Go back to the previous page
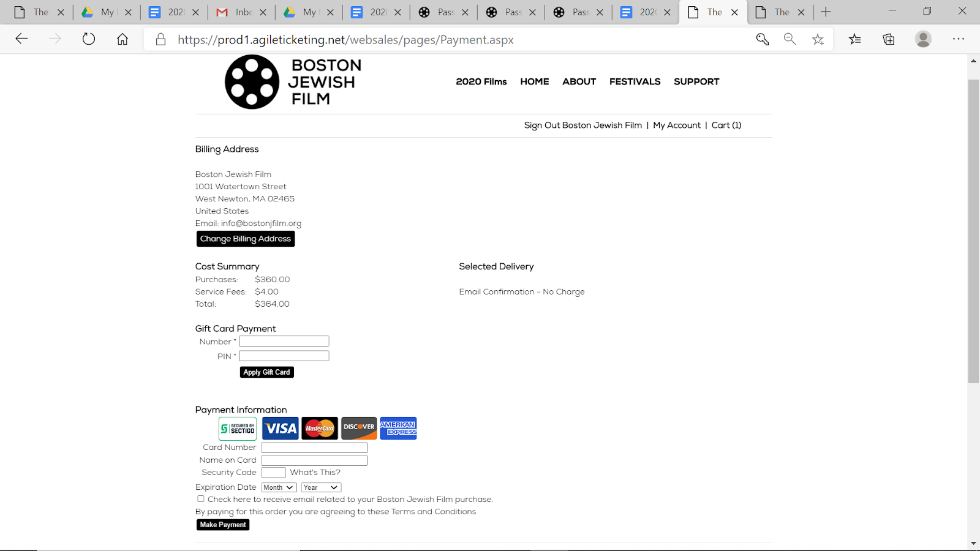Screen dimensions: 980x551 (x=21, y=39)
